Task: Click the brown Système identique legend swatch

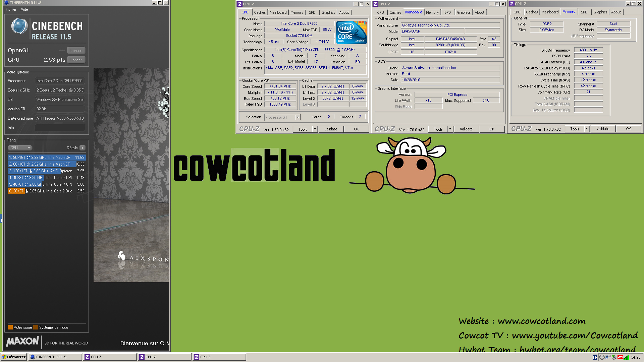Action: (x=36, y=327)
